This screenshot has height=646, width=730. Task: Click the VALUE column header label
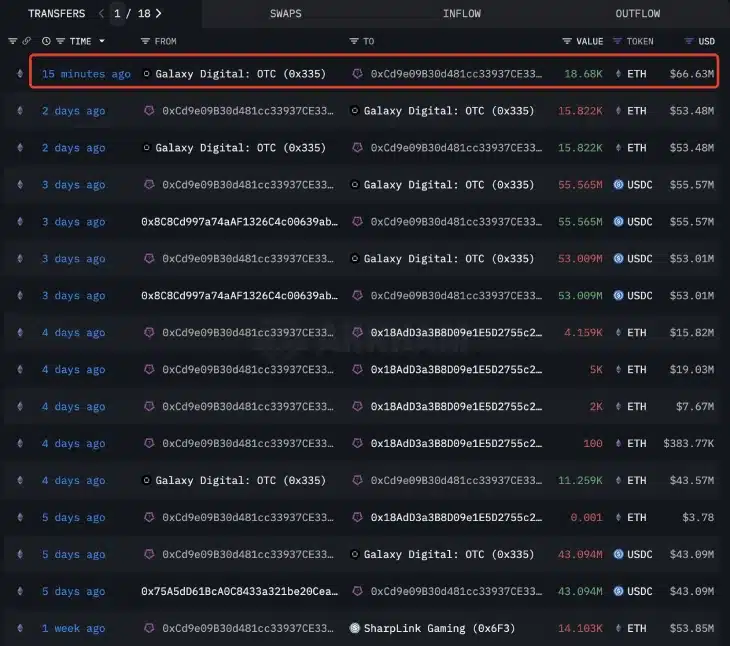tap(589, 41)
